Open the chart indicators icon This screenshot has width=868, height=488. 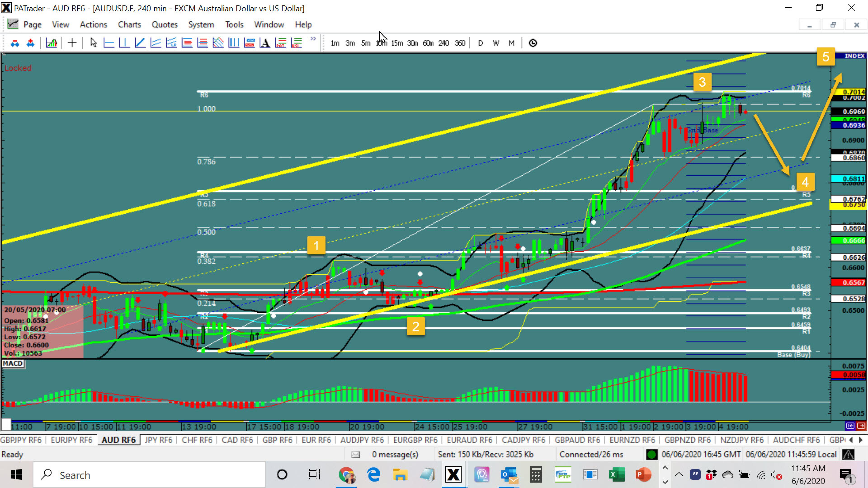pyautogui.click(x=51, y=43)
